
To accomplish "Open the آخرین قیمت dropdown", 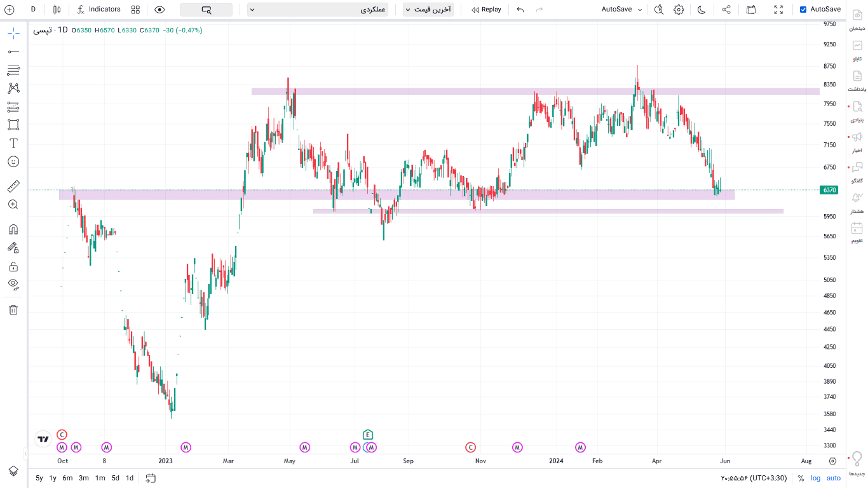I will tap(428, 10).
